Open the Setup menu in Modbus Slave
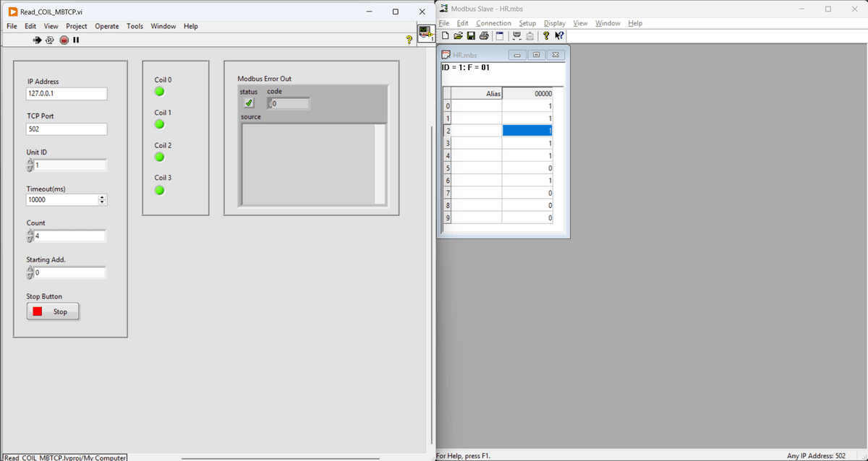This screenshot has height=461, width=868. [x=527, y=23]
